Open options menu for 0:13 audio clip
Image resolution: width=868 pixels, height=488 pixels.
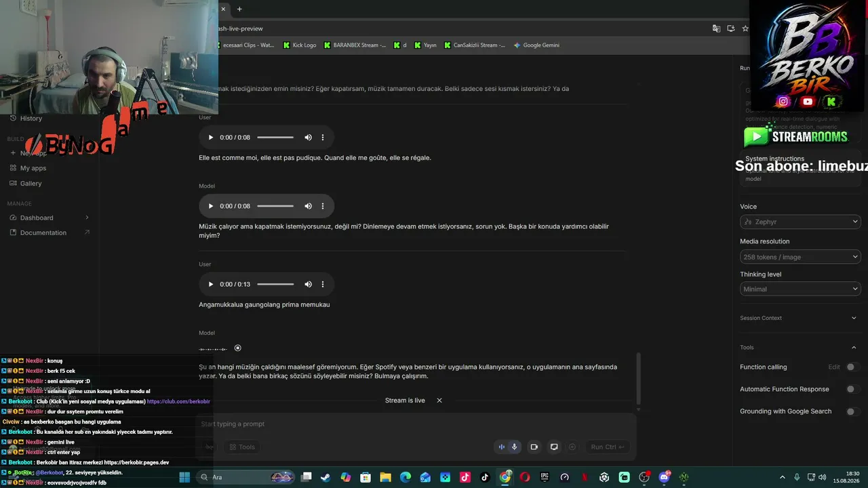pos(323,284)
